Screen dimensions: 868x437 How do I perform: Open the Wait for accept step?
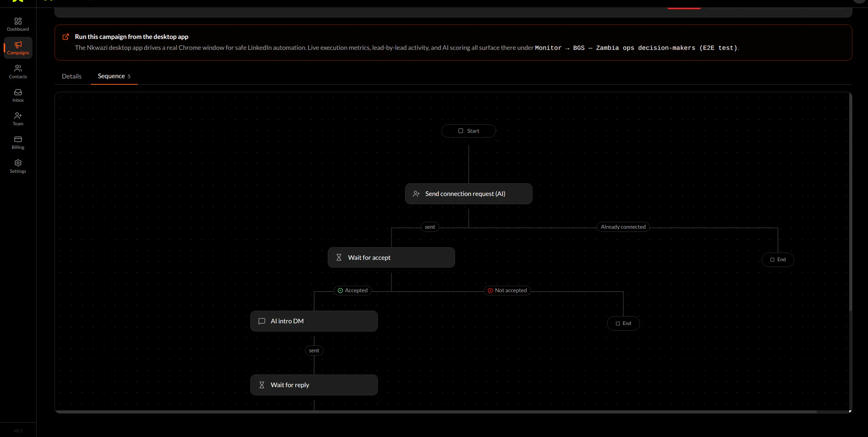tap(391, 257)
